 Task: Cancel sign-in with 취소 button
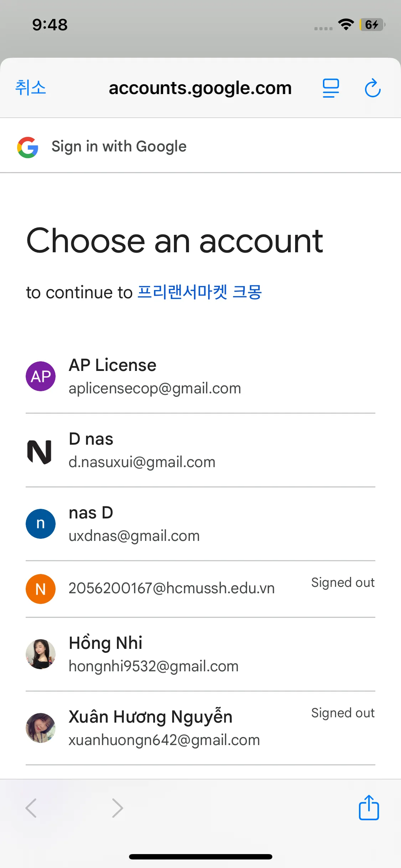pos(31,88)
